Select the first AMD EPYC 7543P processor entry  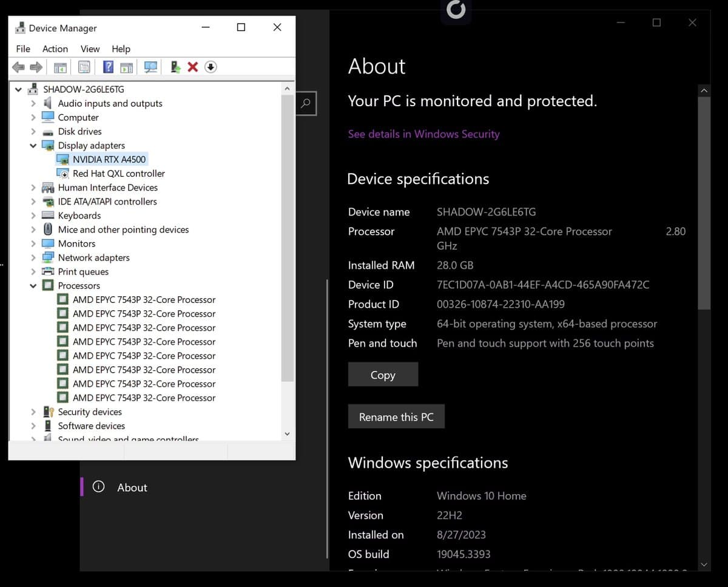pos(144,300)
